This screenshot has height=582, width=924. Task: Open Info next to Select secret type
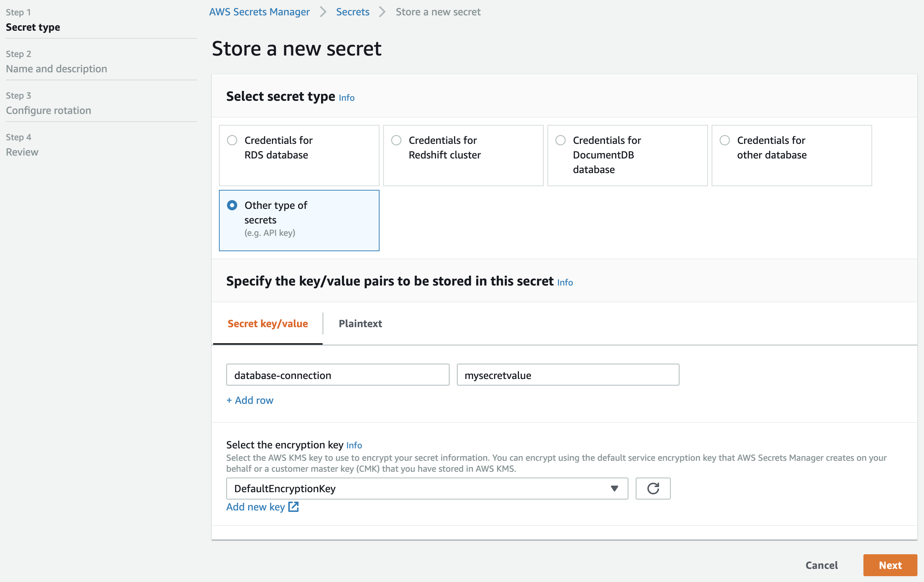pyautogui.click(x=347, y=98)
